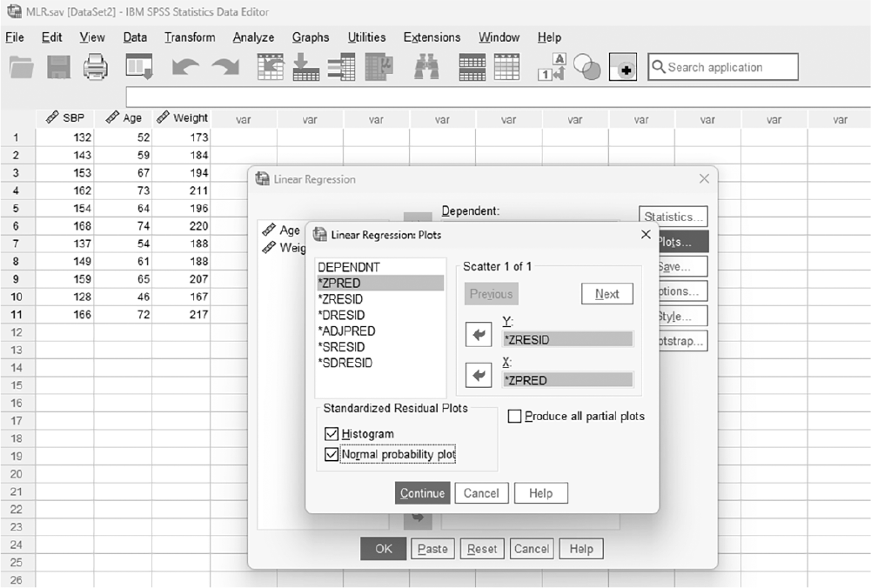Image resolution: width=871 pixels, height=588 pixels.
Task: Click the Find binoculars icon
Action: [426, 67]
